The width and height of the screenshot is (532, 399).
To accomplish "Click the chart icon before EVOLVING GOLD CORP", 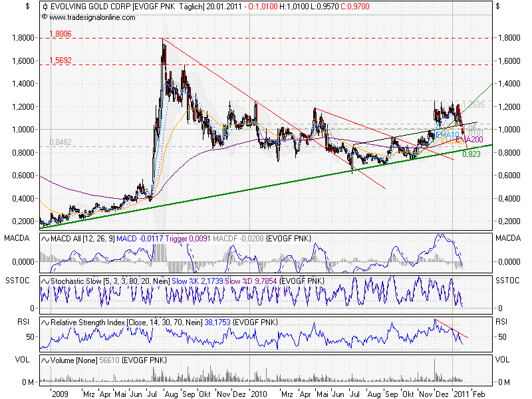I will click(45, 6).
